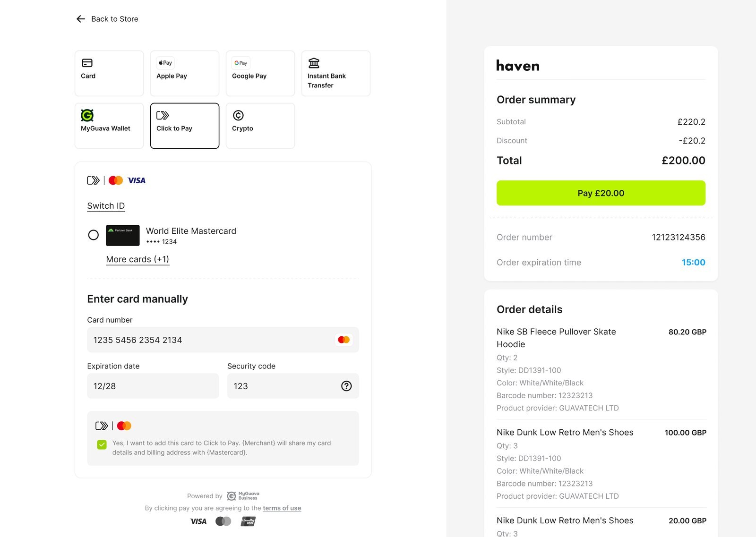
Task: Click the back arrow icon next to Back to Store
Action: point(81,19)
